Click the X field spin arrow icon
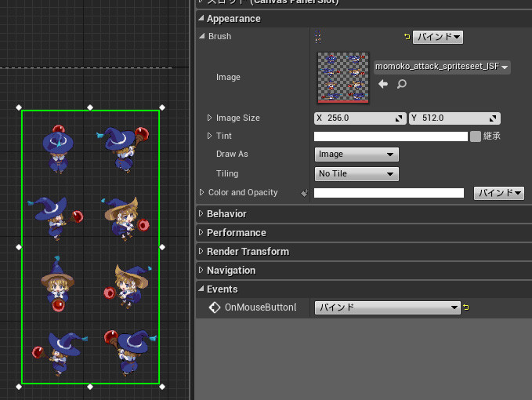Viewport: 532px width, 400px height. pyautogui.click(x=399, y=118)
